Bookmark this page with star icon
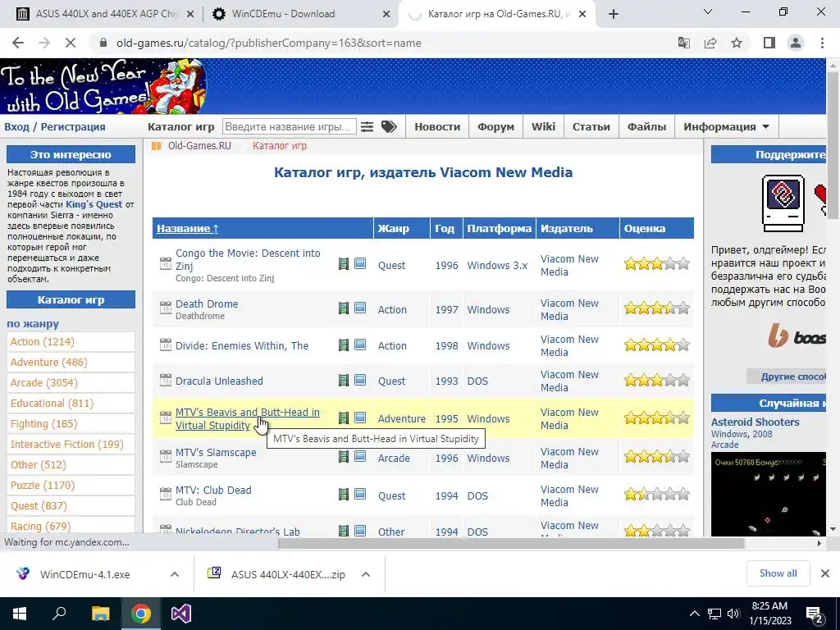 click(737, 43)
